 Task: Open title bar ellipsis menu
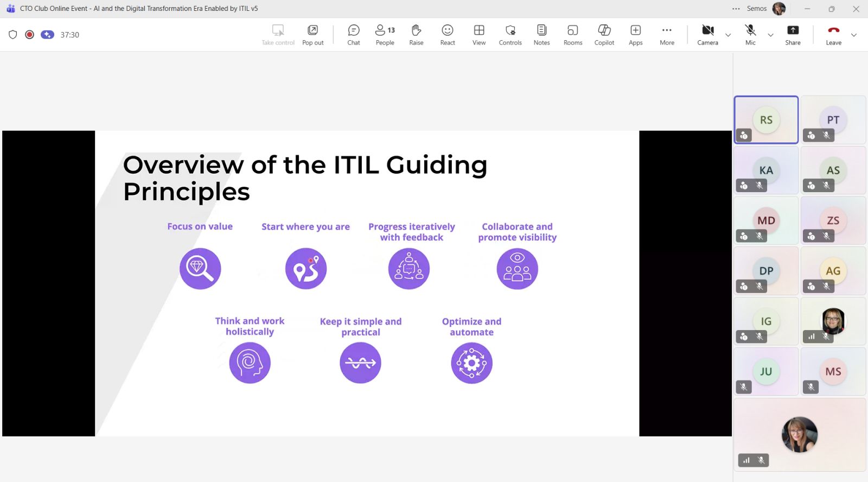pos(736,9)
